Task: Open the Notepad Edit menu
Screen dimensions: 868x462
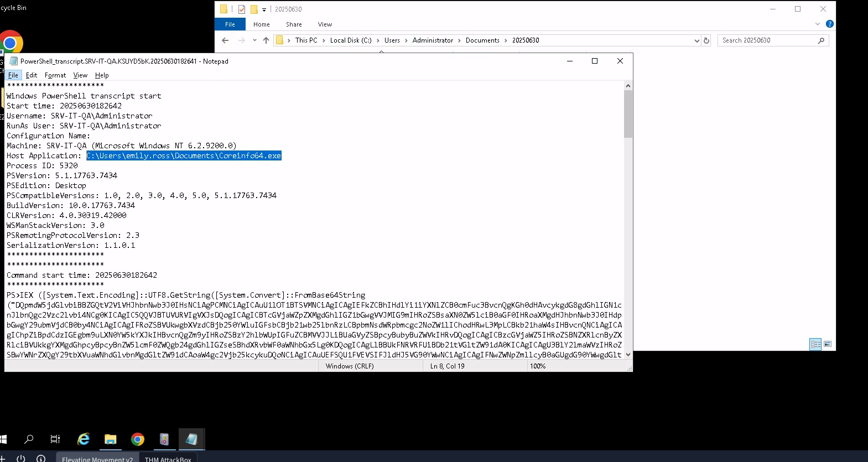Action: (x=32, y=75)
